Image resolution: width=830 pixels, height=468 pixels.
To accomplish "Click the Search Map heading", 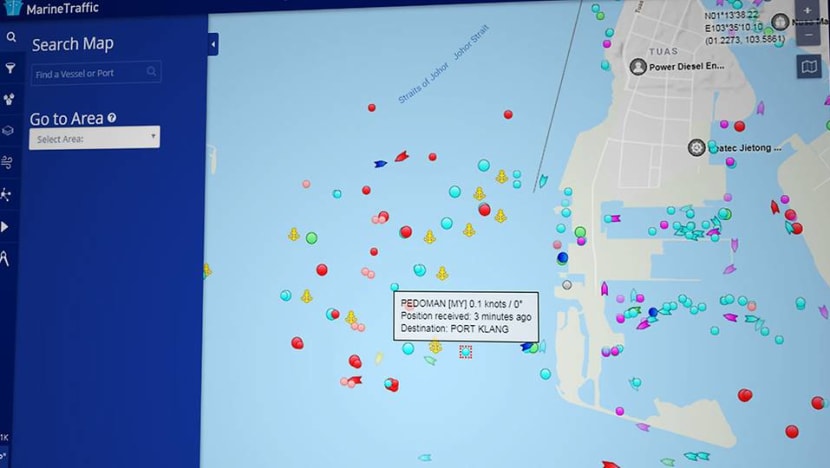I will coord(73,44).
